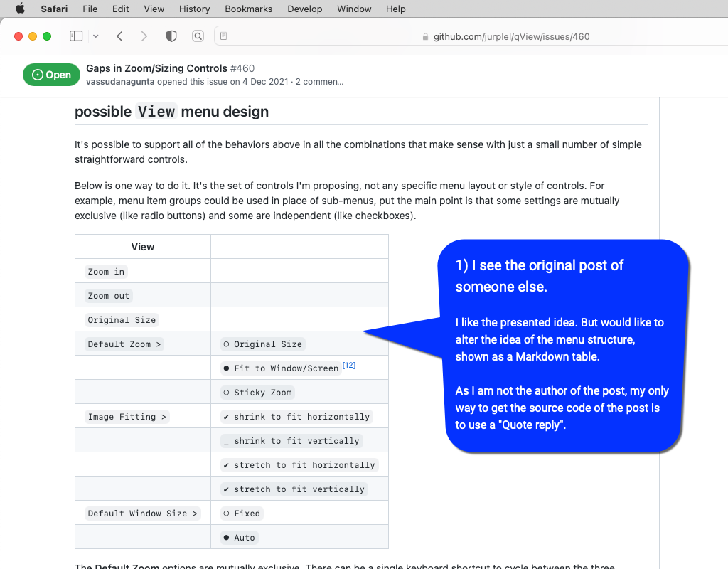This screenshot has height=569, width=728.
Task: Open Tab Overview with the magnifier icon
Action: click(198, 36)
